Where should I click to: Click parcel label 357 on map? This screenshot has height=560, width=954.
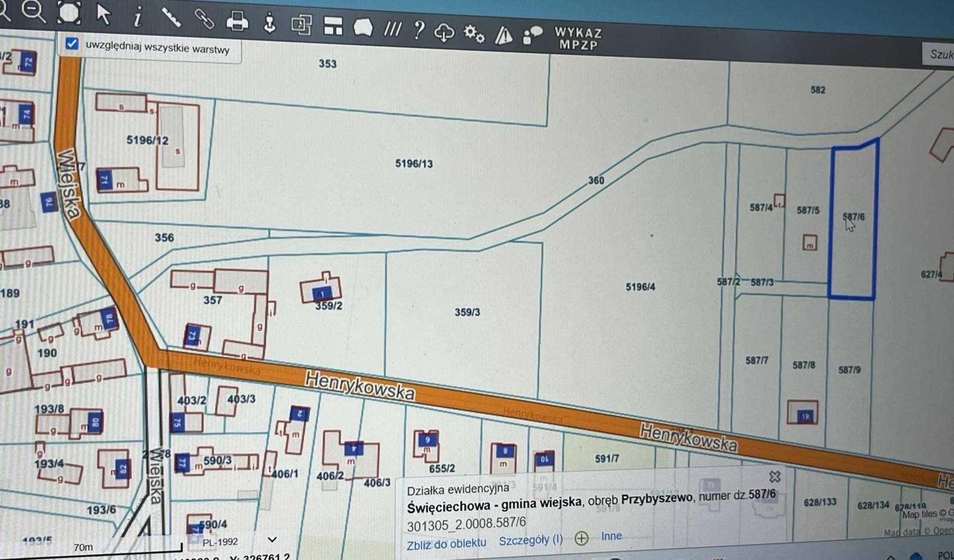coord(212,300)
